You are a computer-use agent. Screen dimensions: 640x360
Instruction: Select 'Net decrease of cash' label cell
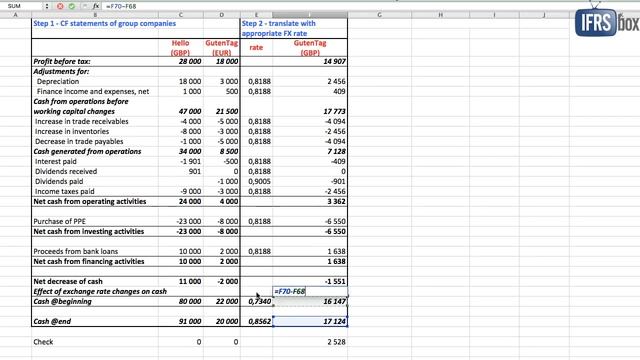[x=95, y=282]
